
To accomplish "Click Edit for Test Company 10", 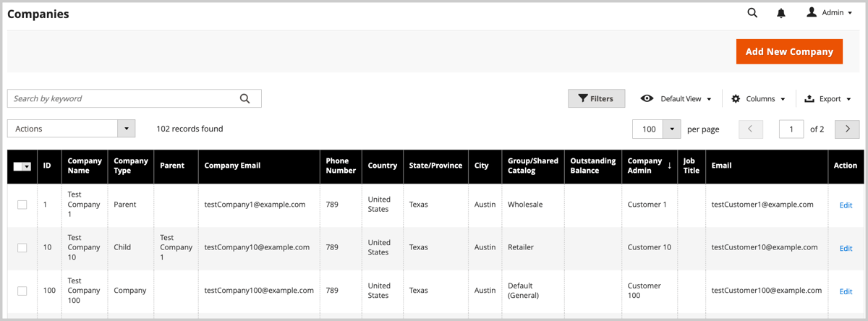I will [x=846, y=248].
